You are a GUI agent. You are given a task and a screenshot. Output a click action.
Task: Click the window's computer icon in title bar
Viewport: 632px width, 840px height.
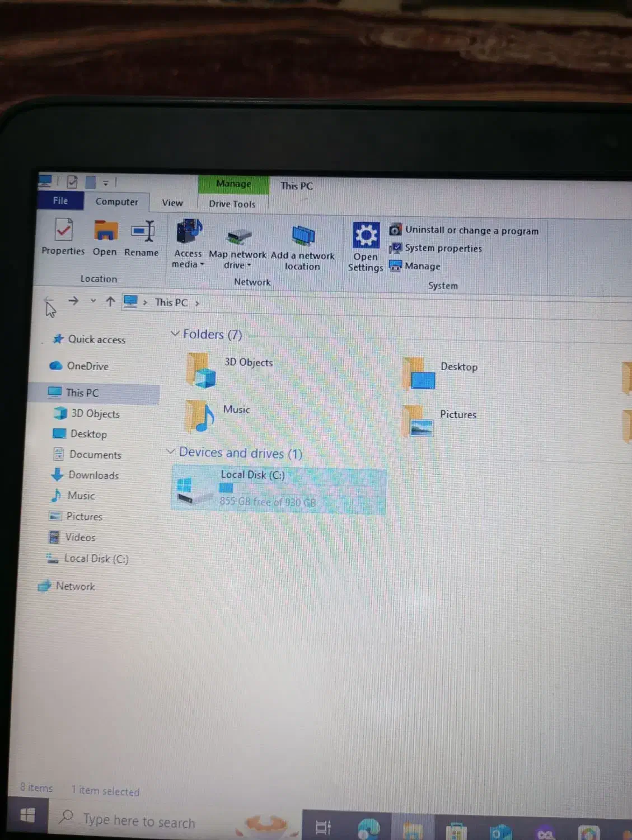(x=45, y=180)
